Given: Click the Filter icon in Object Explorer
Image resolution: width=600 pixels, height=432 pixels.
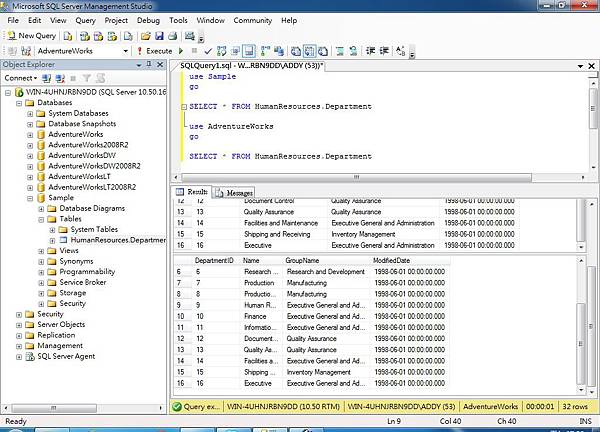Looking at the screenshot, I should point(87,77).
